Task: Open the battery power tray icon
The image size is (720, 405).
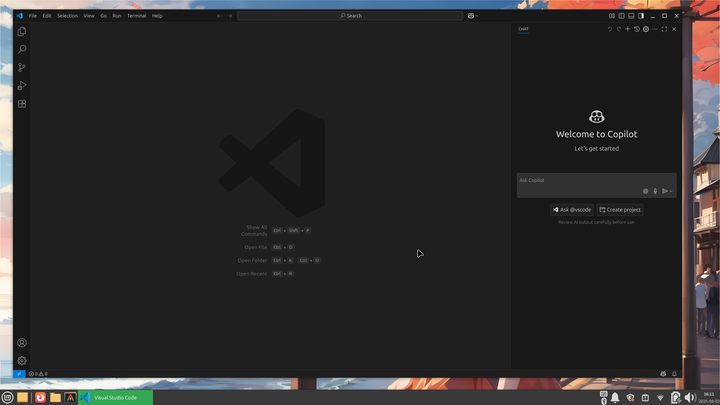Action: click(675, 398)
